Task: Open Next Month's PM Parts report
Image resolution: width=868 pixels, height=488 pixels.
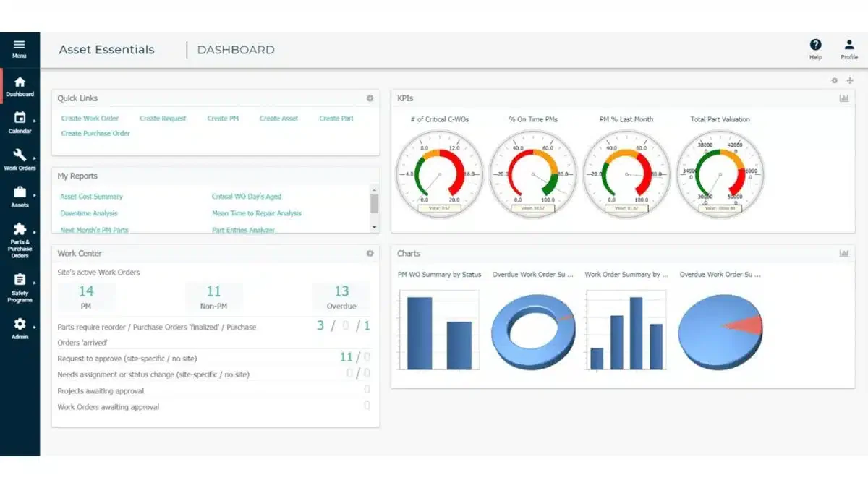Action: tap(94, 230)
